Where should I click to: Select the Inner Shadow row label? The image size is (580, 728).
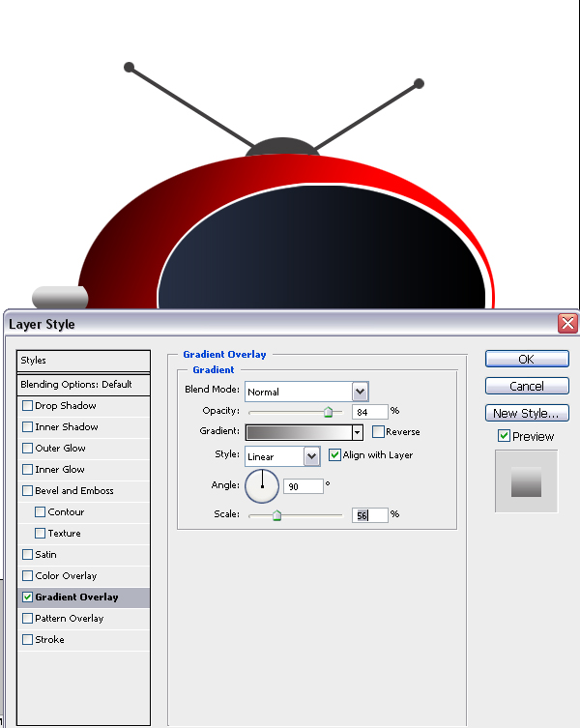click(67, 426)
